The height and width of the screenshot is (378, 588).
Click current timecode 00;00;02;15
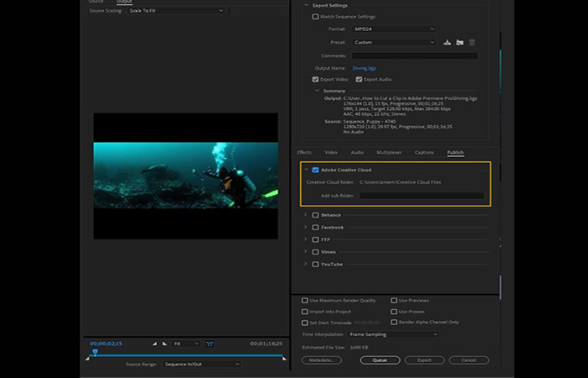pos(106,344)
